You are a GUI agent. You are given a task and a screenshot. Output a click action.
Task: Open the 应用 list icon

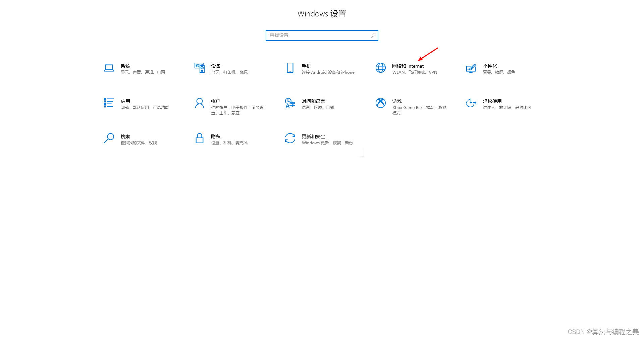(x=109, y=103)
